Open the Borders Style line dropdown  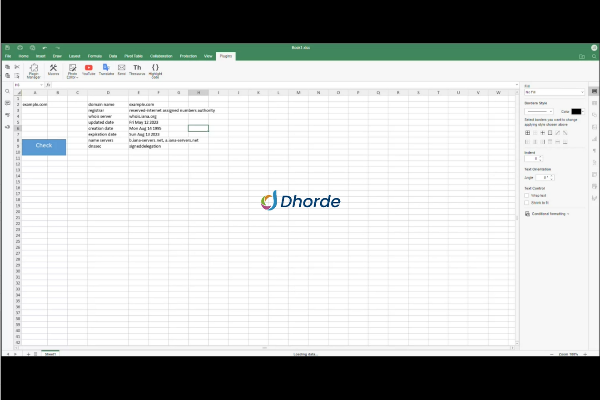tap(540, 111)
